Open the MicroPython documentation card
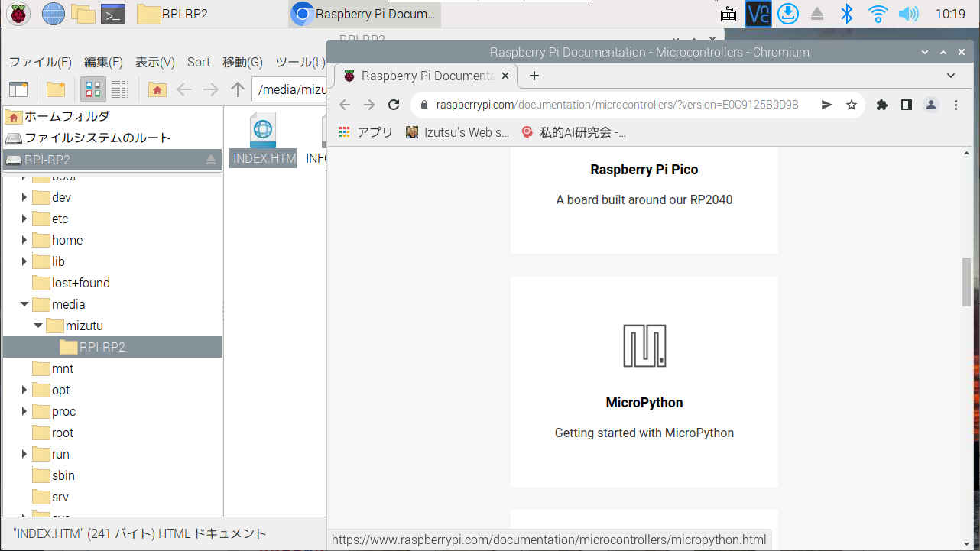This screenshot has height=551, width=980. (644, 382)
